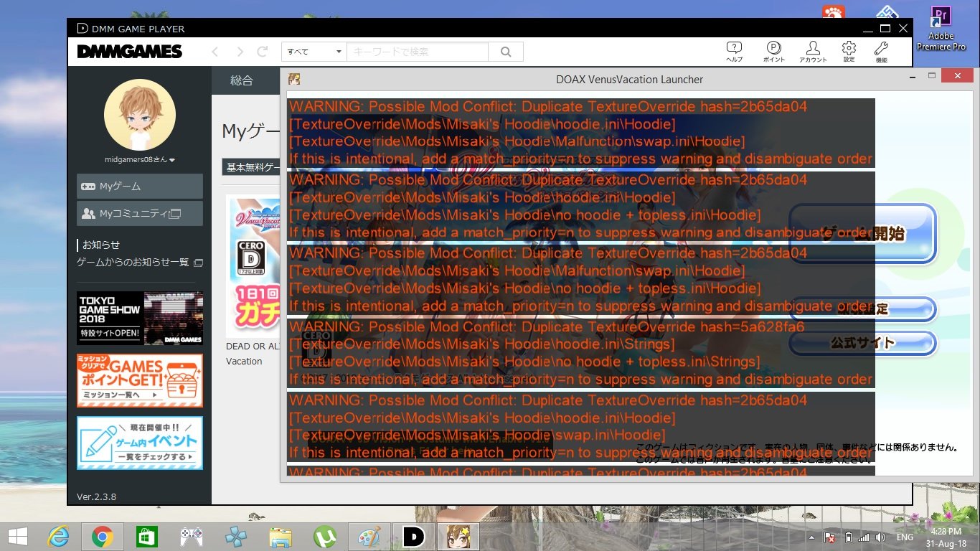Image resolution: width=980 pixels, height=551 pixels.
Task: Open the Settings (設定) gear icon
Action: click(x=849, y=52)
